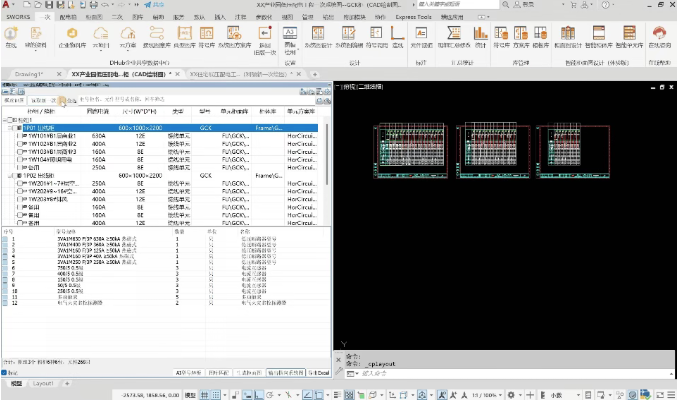Check the box beside 1W103 row
The image size is (678, 401).
point(19,152)
